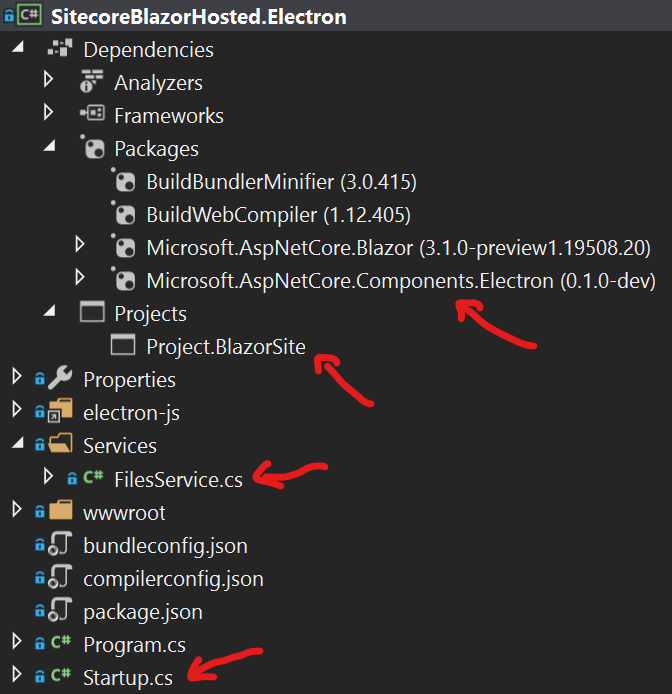Expand the Analyzers node
Image resolution: width=672 pixels, height=694 pixels.
pyautogui.click(x=48, y=80)
